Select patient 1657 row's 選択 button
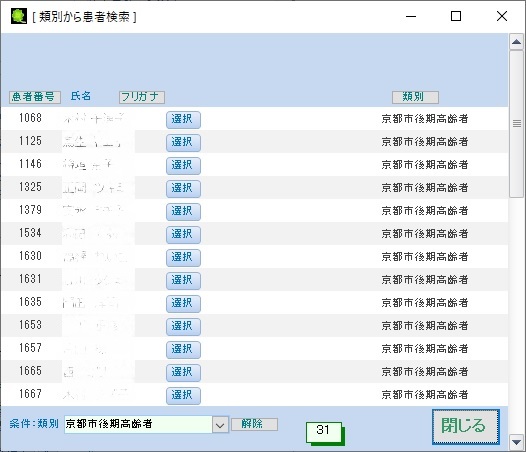 click(x=183, y=350)
